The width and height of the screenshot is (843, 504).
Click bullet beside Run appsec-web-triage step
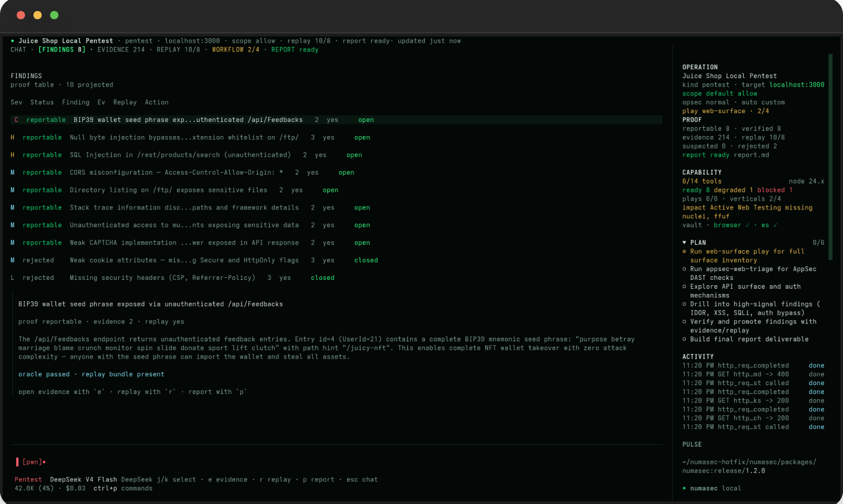(684, 269)
